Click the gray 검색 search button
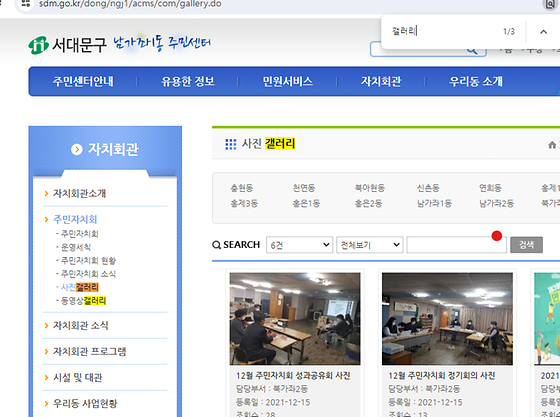The image size is (560, 417). point(526,245)
